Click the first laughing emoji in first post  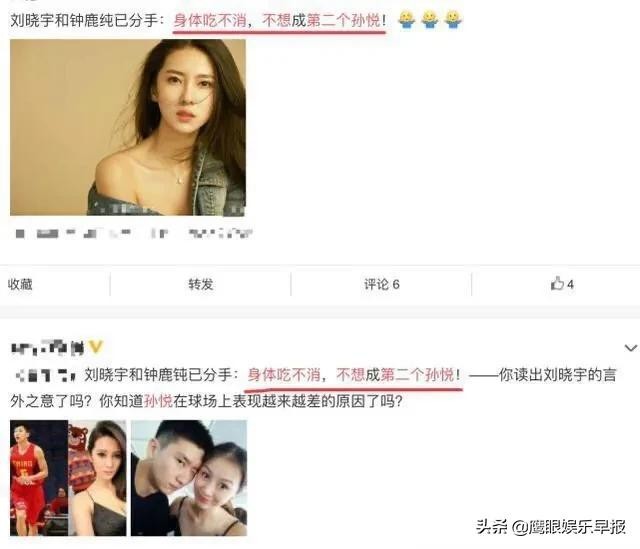(x=406, y=20)
